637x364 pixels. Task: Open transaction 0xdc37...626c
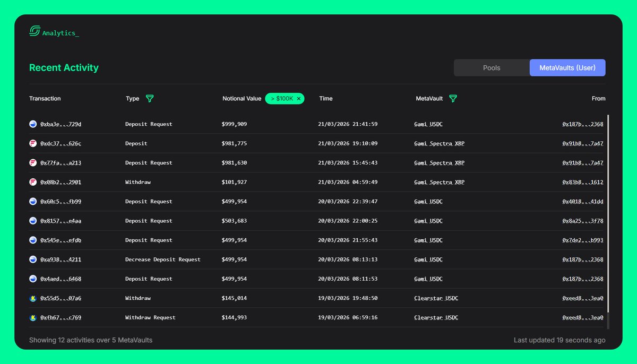61,143
